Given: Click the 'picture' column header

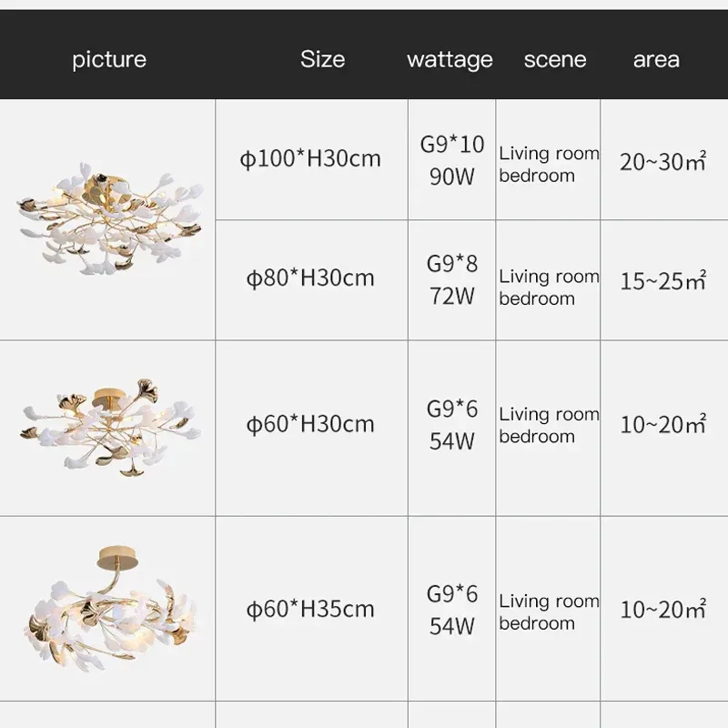Looking at the screenshot, I should pyautogui.click(x=109, y=60).
